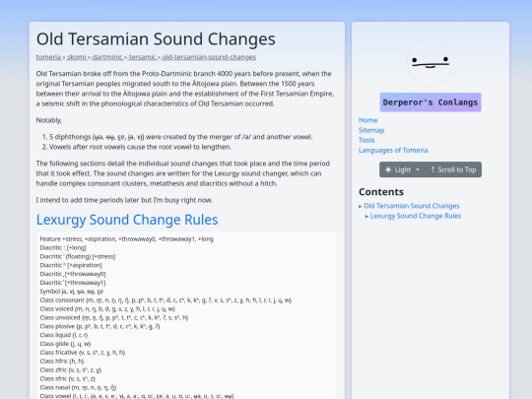532x399 pixels.
Task: Click the Contents heading in sidebar
Action: [x=381, y=192]
